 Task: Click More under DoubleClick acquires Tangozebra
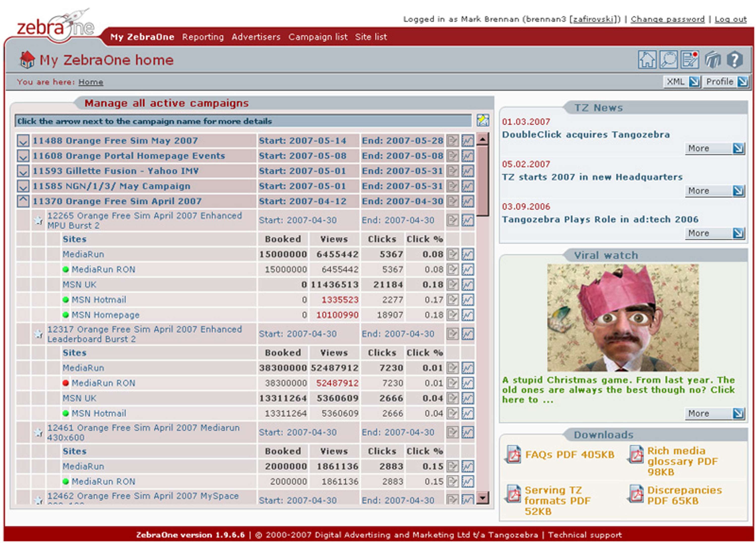715,148
